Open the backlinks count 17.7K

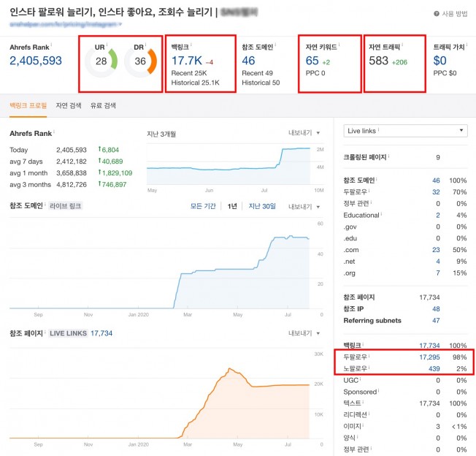(187, 61)
